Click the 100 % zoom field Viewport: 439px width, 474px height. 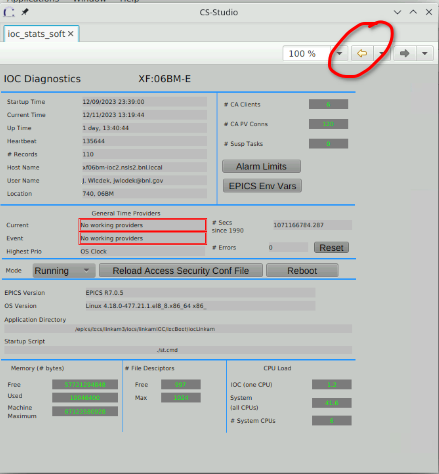click(307, 53)
